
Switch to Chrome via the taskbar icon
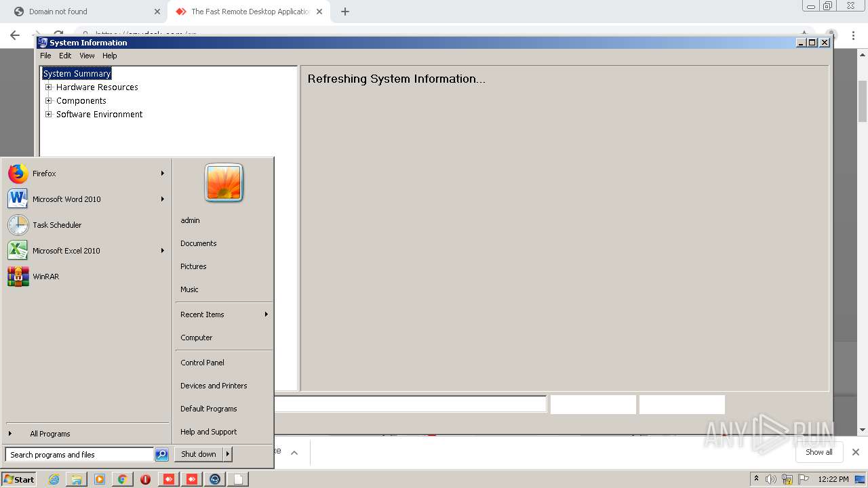pos(122,479)
